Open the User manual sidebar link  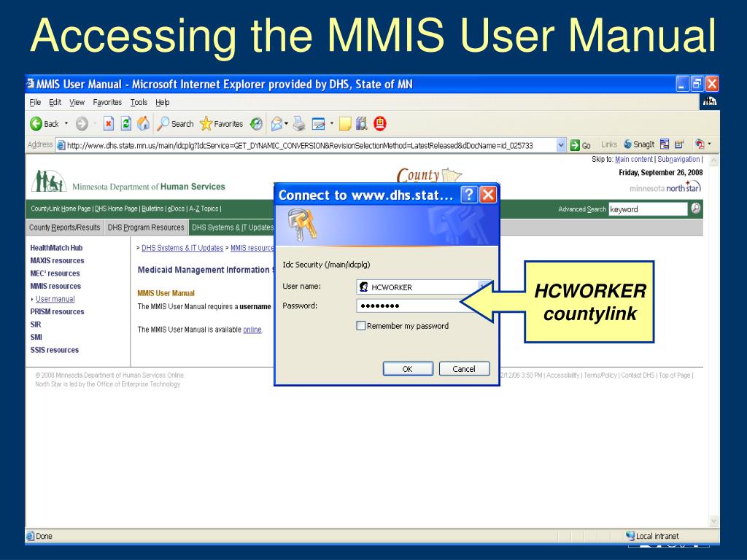point(55,299)
